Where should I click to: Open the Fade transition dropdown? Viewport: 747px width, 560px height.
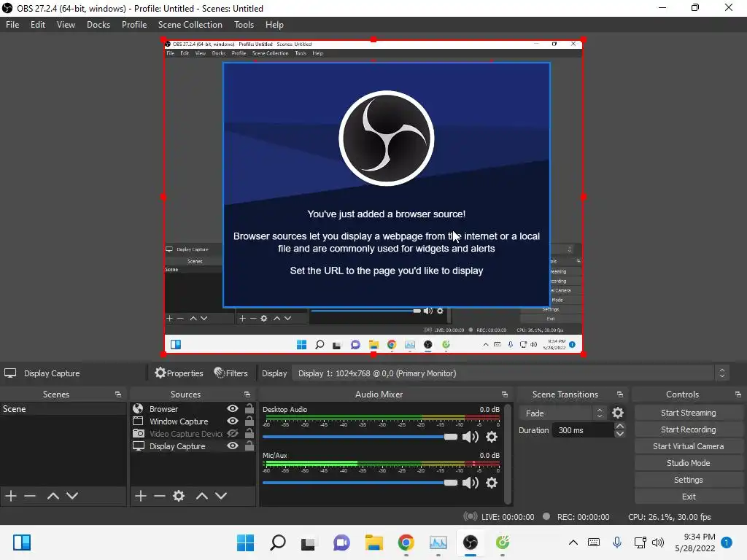tap(562, 413)
